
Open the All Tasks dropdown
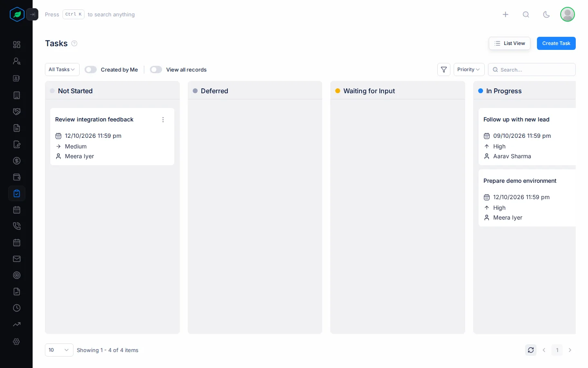pos(62,70)
